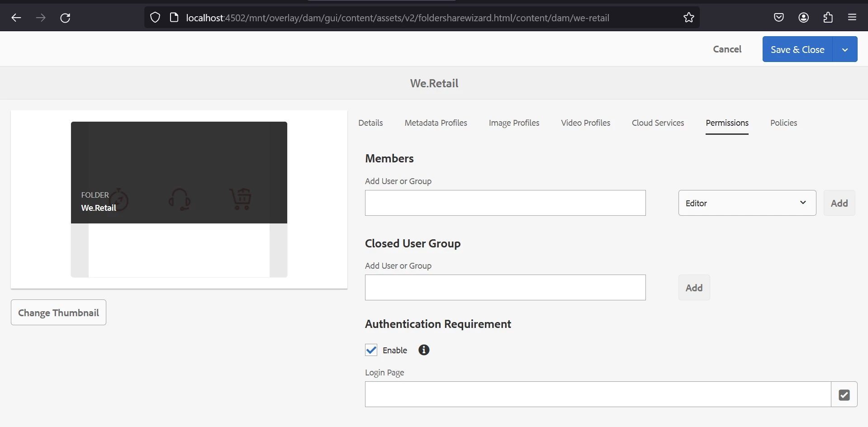The width and height of the screenshot is (868, 427).
Task: Switch to the Video Profiles tab
Action: [585, 123]
